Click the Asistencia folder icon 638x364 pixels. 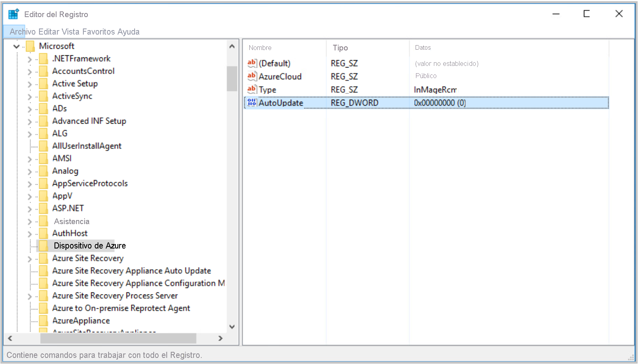tap(44, 221)
